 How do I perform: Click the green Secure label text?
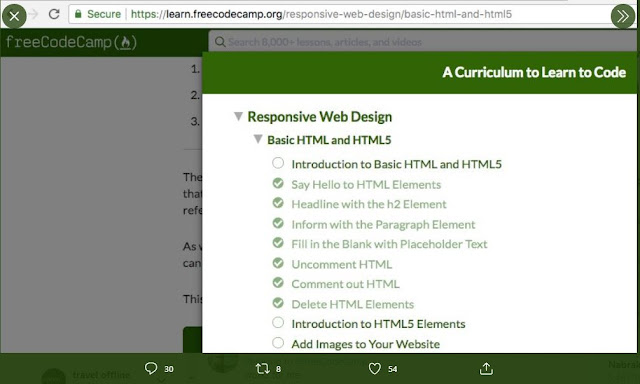[104, 14]
